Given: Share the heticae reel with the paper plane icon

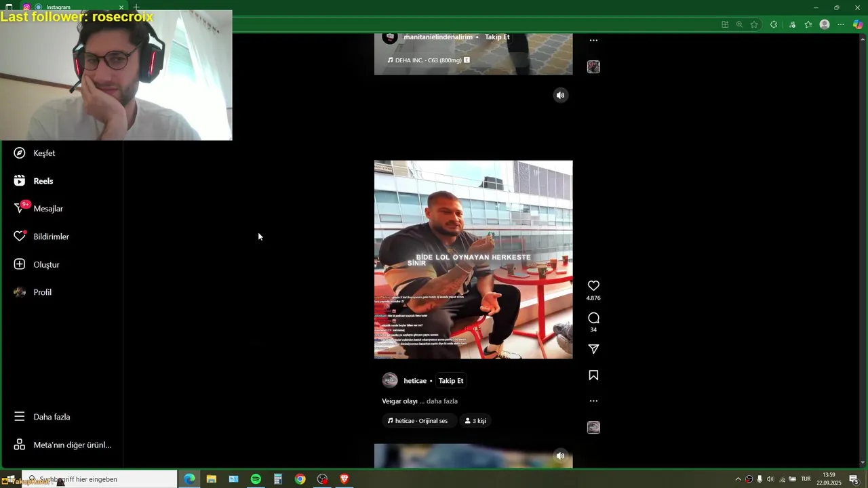Looking at the screenshot, I should [593, 349].
